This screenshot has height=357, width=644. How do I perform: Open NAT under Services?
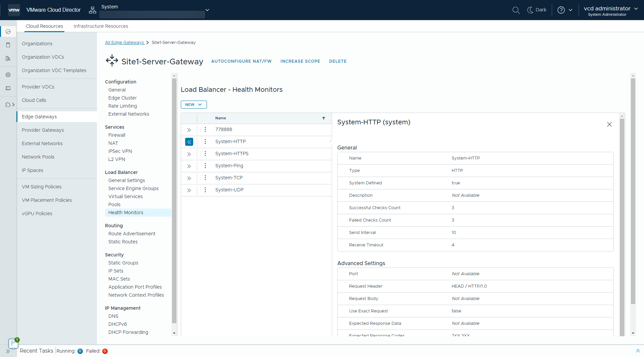pos(113,143)
